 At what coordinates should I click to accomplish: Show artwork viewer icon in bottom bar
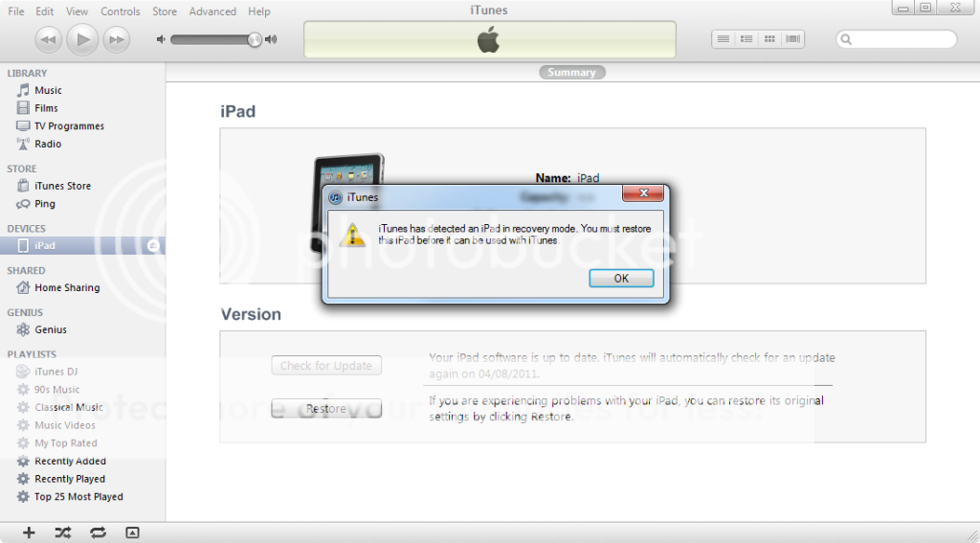[x=132, y=533]
